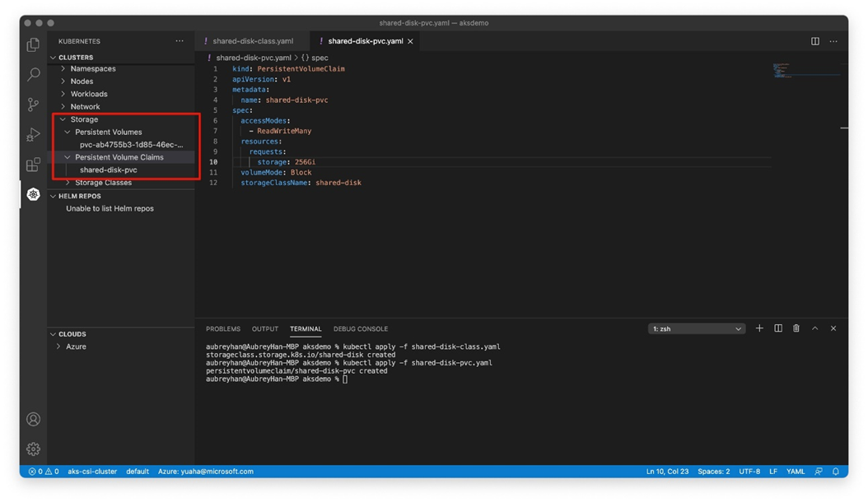Close the terminal panel
The width and height of the screenshot is (868, 502).
833,328
